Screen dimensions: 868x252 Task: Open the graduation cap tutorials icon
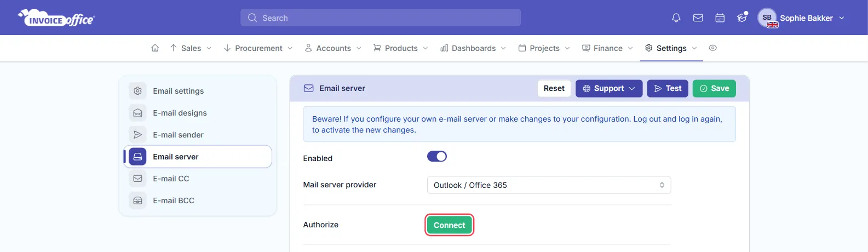click(742, 18)
